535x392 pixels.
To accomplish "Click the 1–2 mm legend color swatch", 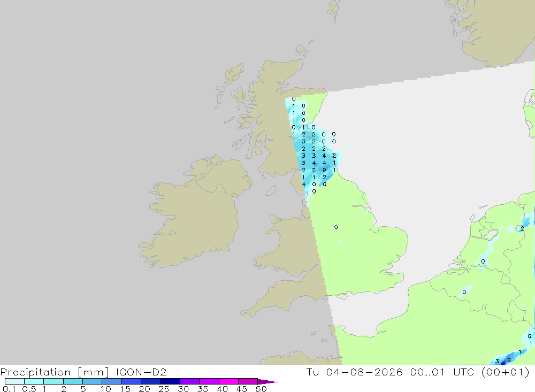I will click(53, 381).
